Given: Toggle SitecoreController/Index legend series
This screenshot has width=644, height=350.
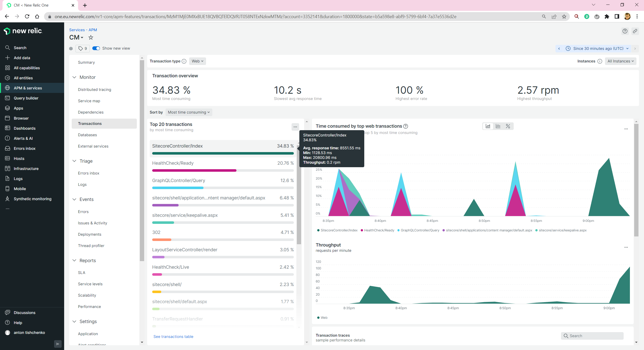Looking at the screenshot, I should click(x=339, y=230).
